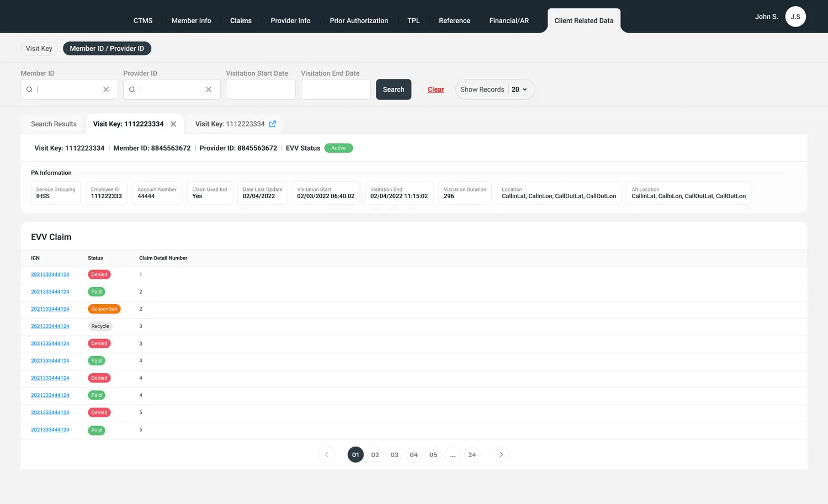This screenshot has width=828, height=504.
Task: Open the J.S user avatar
Action: click(x=795, y=17)
